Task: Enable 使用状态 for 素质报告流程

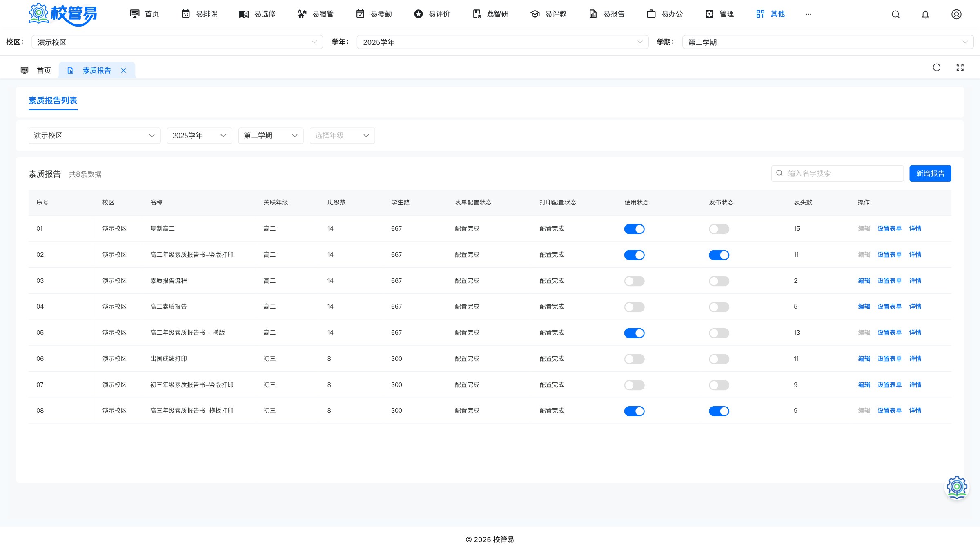Action: [x=634, y=281]
